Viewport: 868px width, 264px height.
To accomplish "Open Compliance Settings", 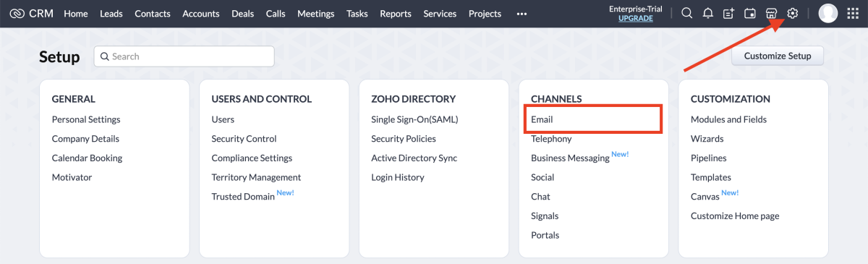I will 252,158.
